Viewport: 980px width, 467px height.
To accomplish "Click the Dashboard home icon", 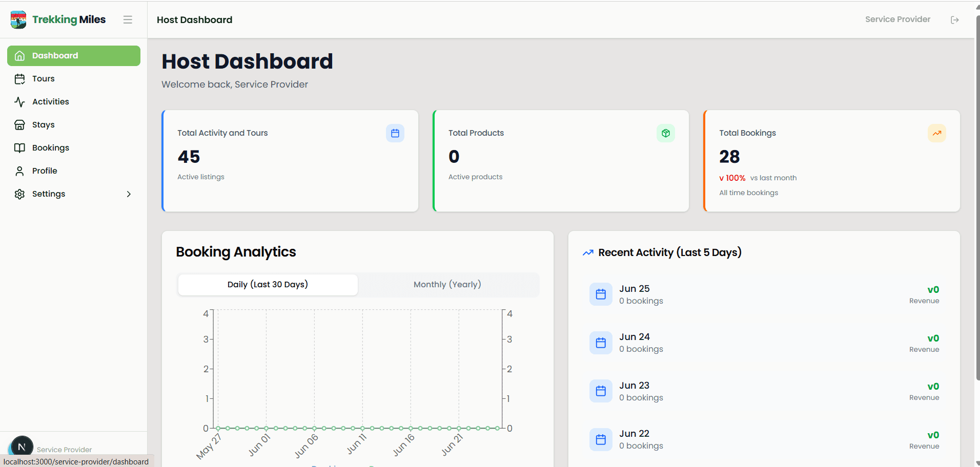I will [x=19, y=56].
